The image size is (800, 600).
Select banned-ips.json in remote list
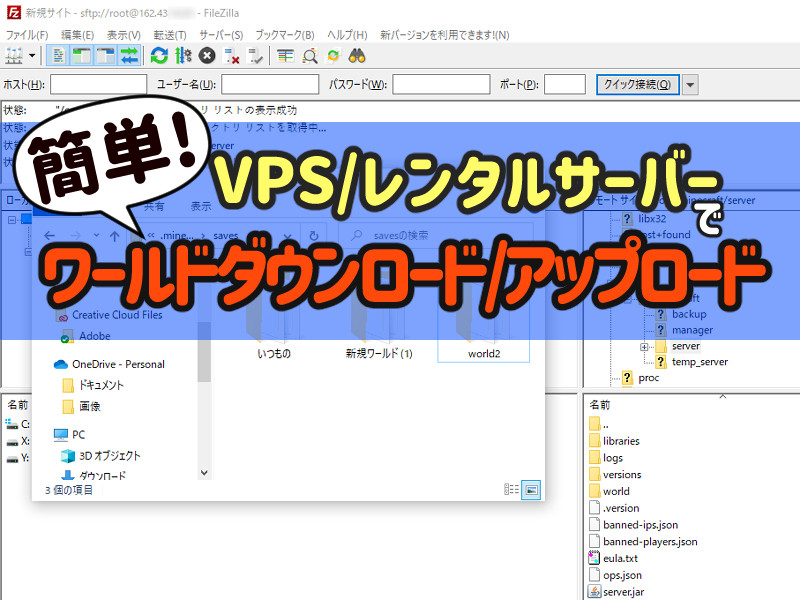[x=634, y=525]
